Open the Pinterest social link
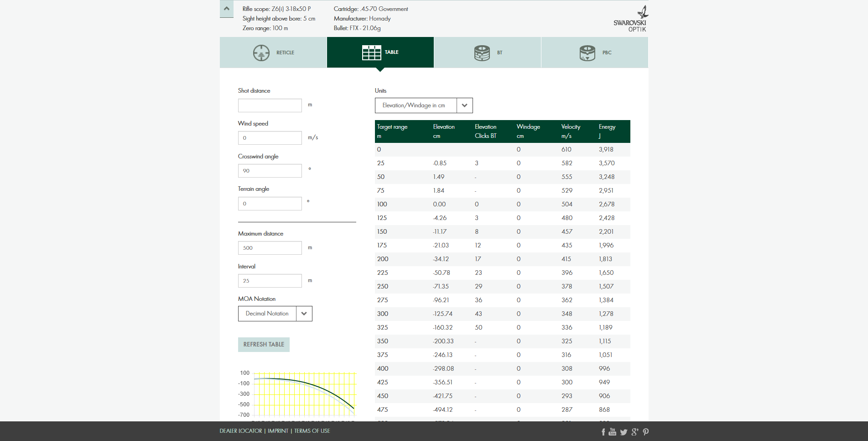This screenshot has width=868, height=441. click(x=645, y=432)
